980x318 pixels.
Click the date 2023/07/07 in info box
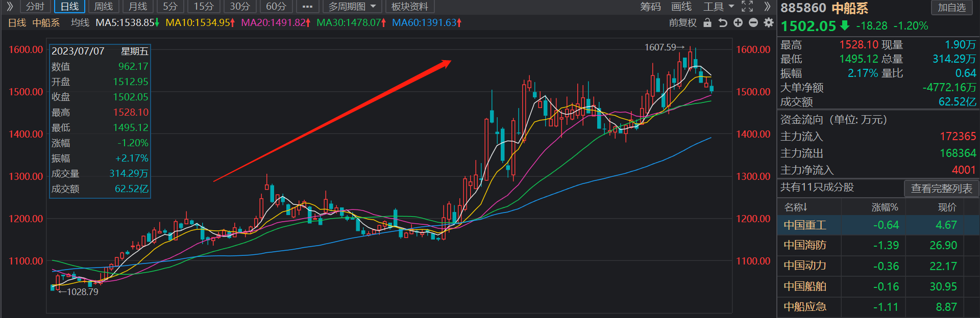coord(78,51)
